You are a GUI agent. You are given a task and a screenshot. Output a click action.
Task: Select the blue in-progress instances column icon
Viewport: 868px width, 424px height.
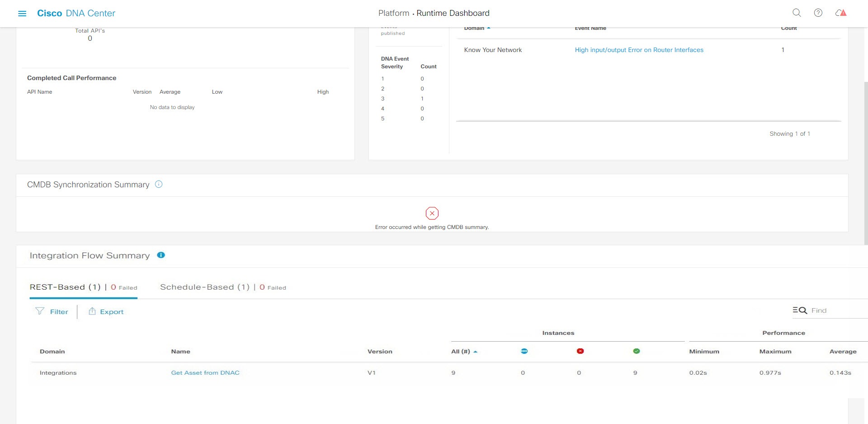pyautogui.click(x=524, y=351)
